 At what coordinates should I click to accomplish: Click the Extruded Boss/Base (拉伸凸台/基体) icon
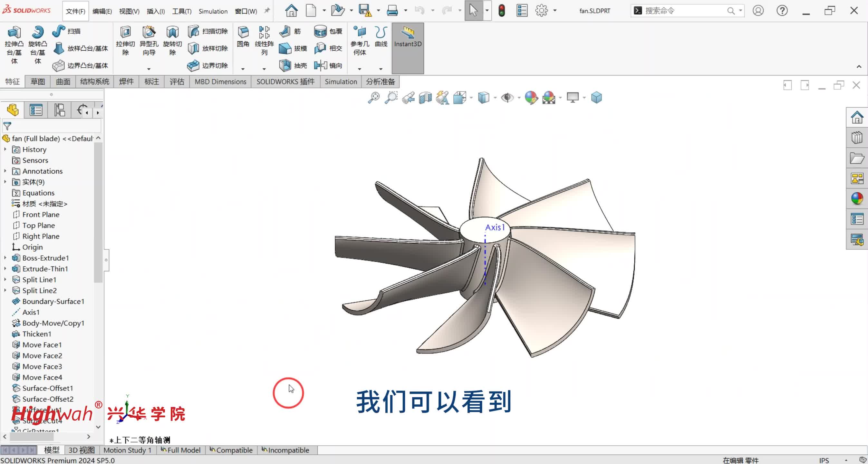(x=14, y=32)
